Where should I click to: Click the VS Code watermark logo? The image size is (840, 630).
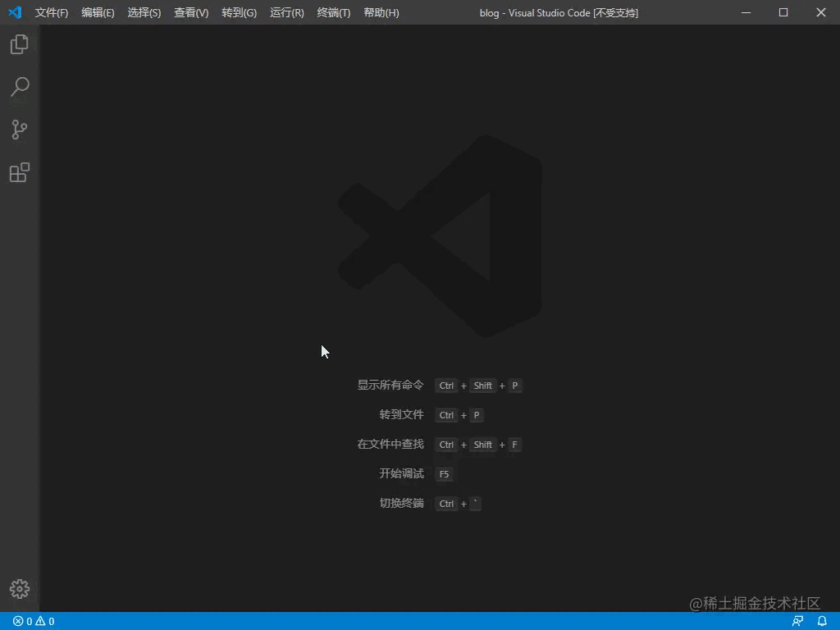pos(439,237)
